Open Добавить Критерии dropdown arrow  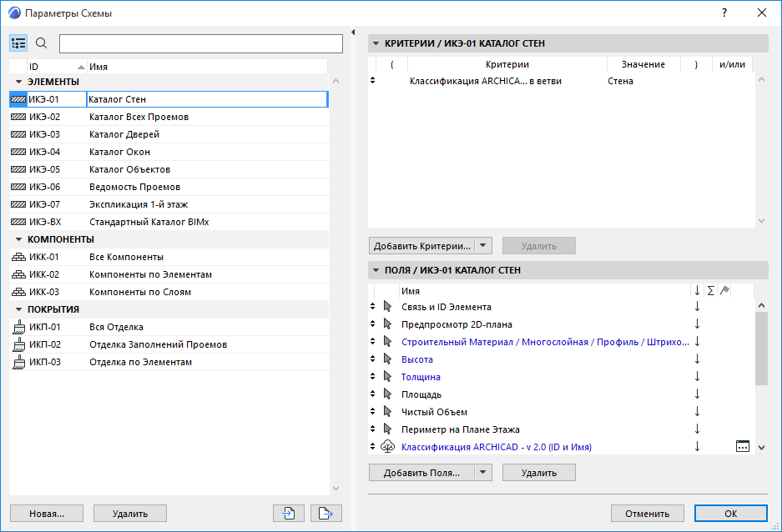coord(482,246)
